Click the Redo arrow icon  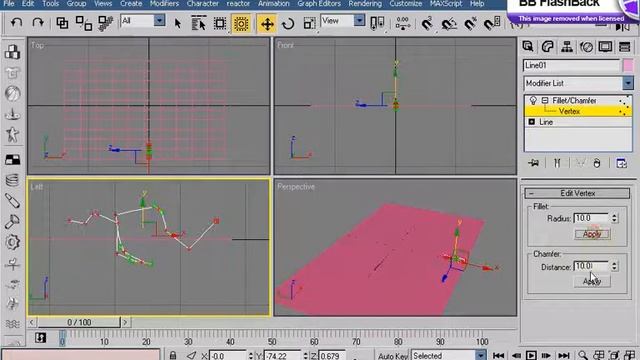[38, 23]
